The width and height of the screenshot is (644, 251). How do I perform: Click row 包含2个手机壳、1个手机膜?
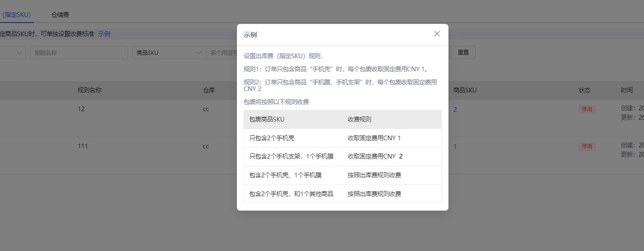coord(343,175)
